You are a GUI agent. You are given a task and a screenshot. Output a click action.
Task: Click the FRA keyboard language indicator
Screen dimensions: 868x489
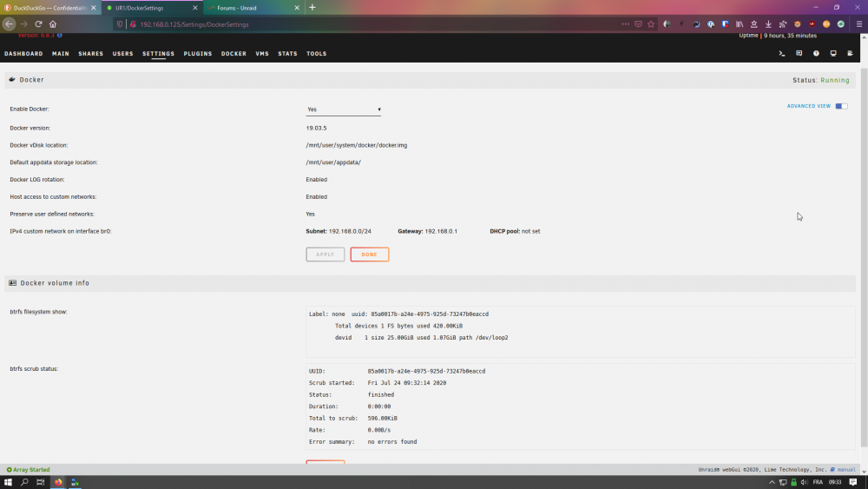(818, 482)
